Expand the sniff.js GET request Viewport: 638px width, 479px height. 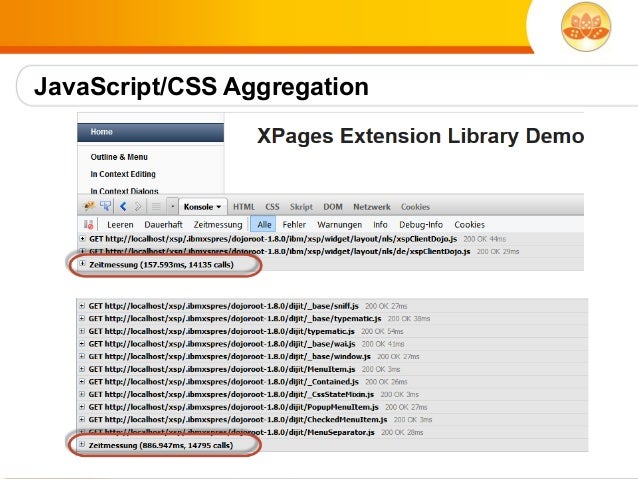tap(82, 306)
